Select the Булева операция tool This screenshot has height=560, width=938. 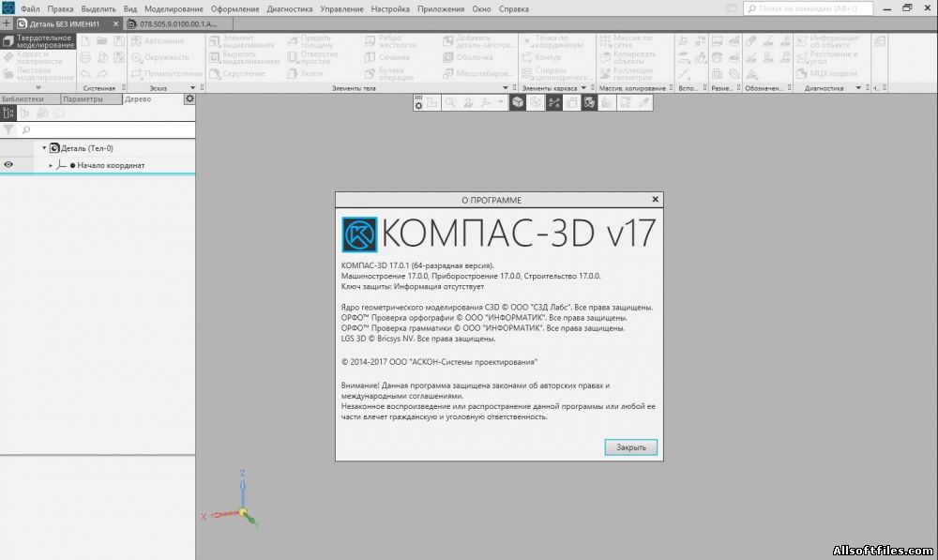tap(389, 73)
